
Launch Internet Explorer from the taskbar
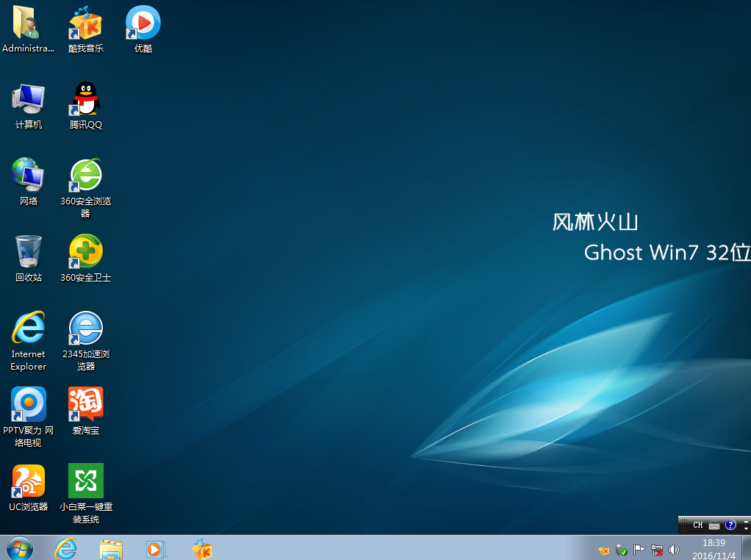[65, 548]
